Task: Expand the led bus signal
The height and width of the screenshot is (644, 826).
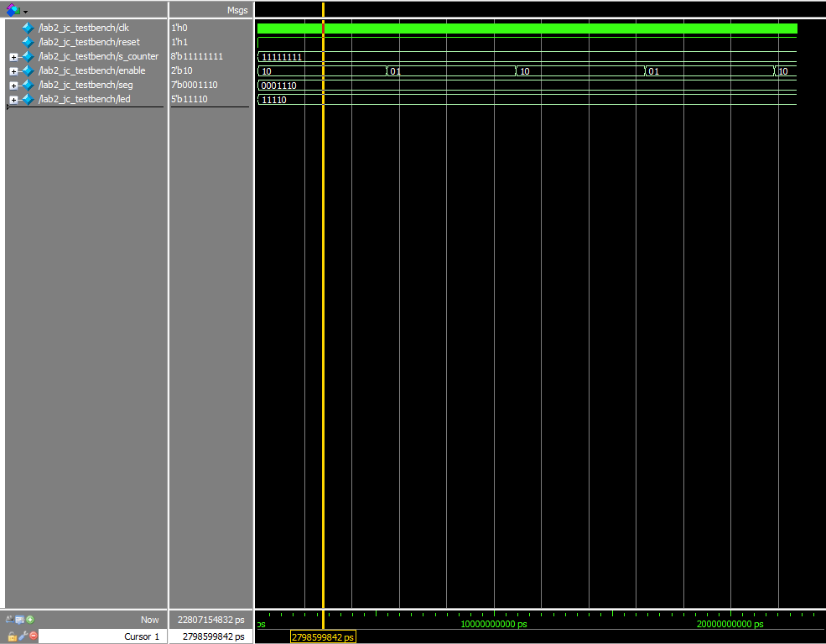Action: click(x=13, y=100)
